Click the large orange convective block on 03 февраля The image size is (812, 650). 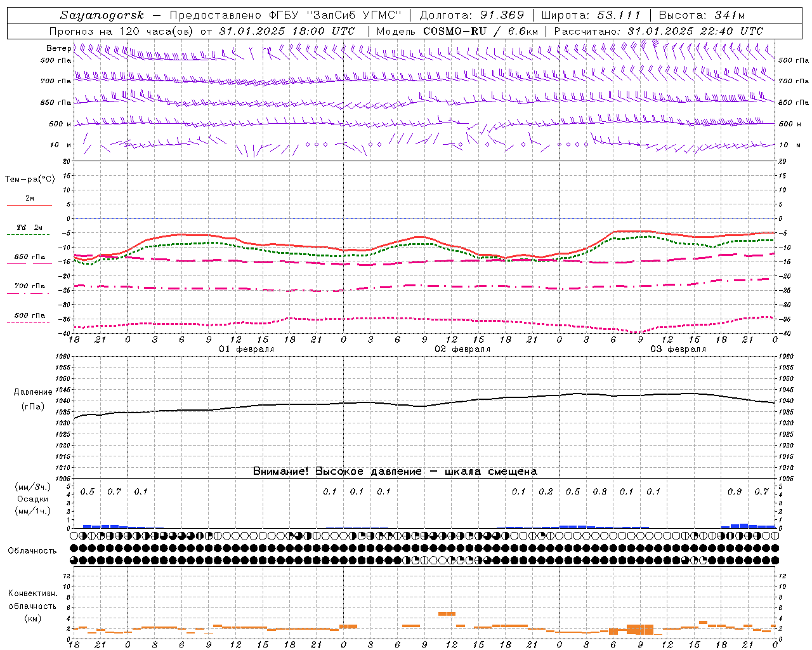pyautogui.click(x=640, y=629)
